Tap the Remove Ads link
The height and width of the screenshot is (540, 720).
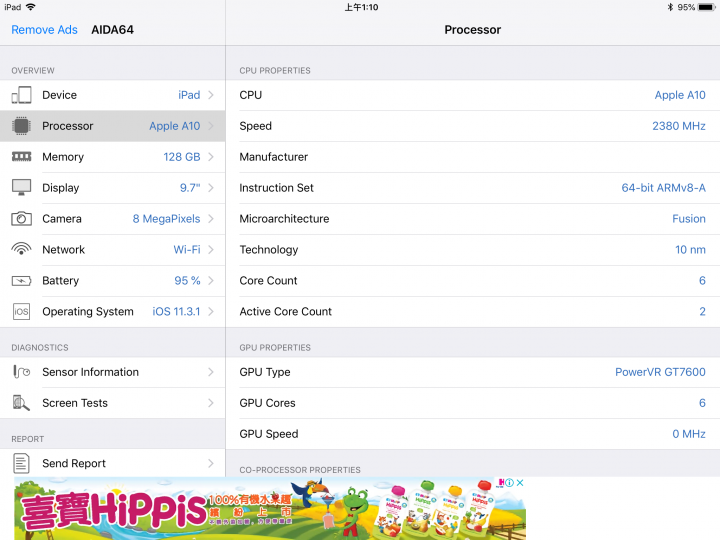coord(45,30)
